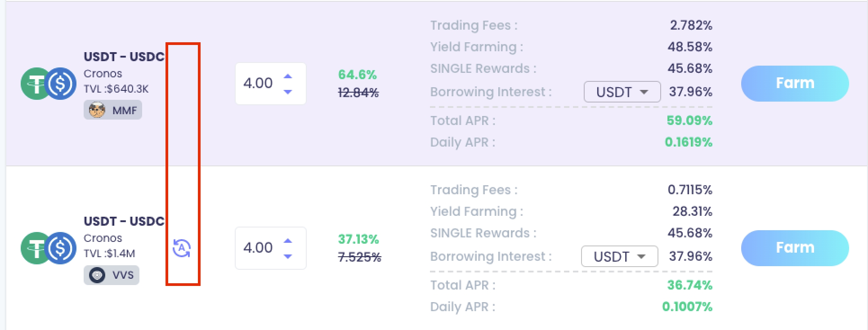The width and height of the screenshot is (868, 330).
Task: Click the MMF pool token pair icon
Action: tap(49, 84)
